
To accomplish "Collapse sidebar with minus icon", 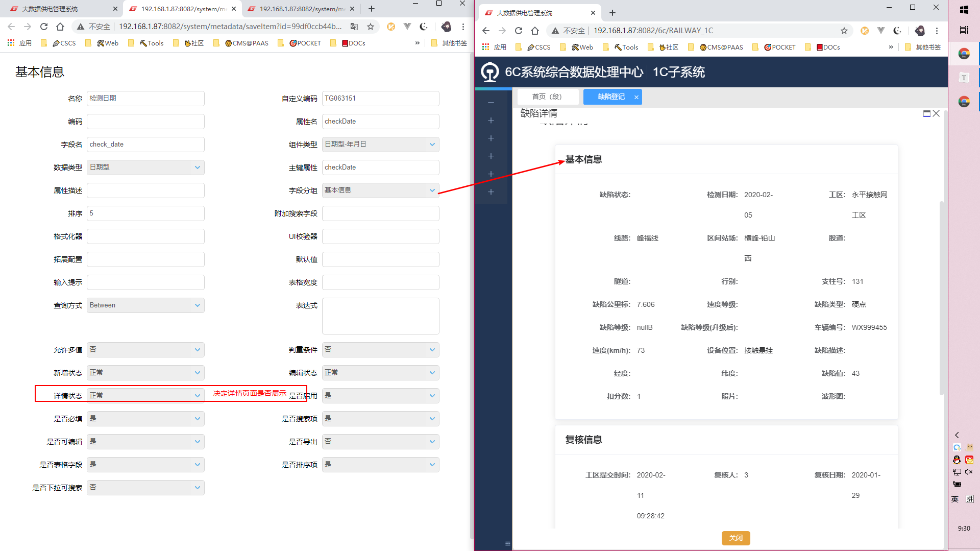I will click(x=491, y=103).
